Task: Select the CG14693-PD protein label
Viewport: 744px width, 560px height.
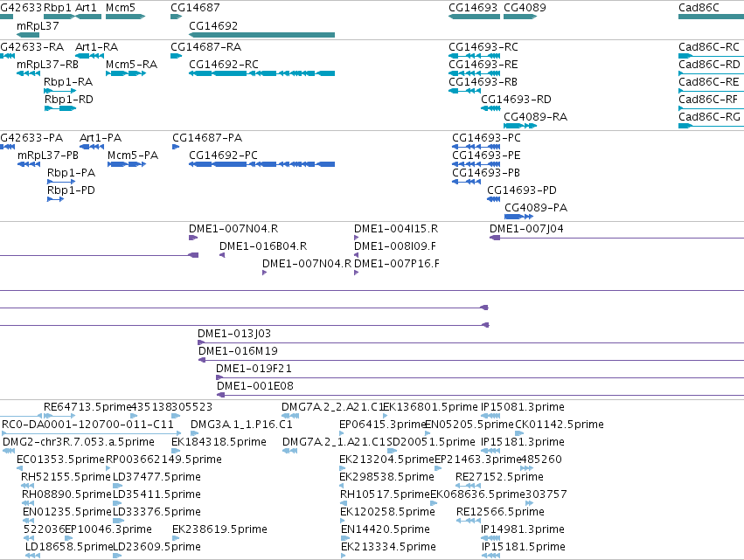Action: pos(522,190)
